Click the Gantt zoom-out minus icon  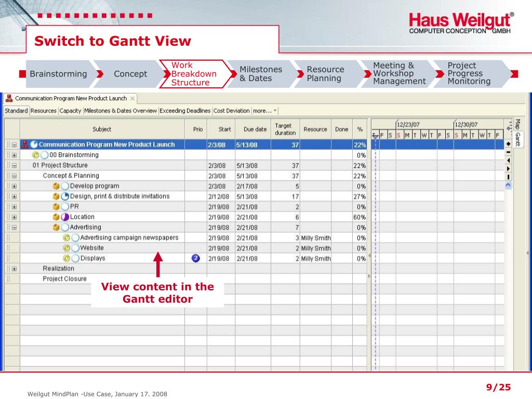click(x=508, y=152)
